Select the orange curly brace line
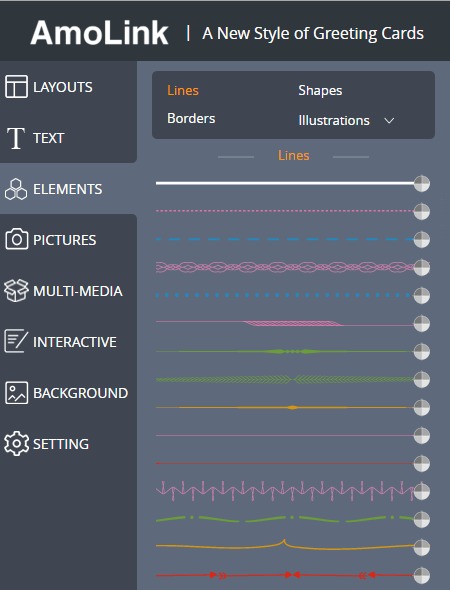Screen dimensions: 450x590 285,545
